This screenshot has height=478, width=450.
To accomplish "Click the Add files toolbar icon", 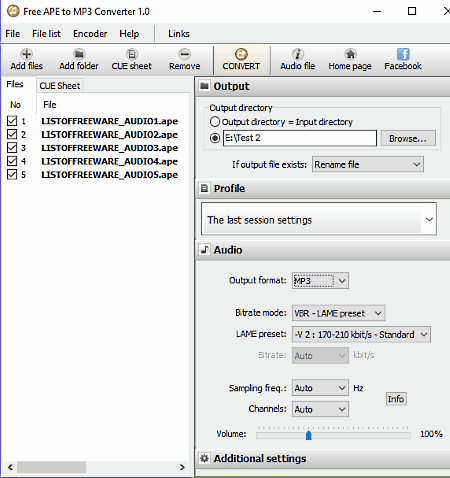I will [x=26, y=54].
